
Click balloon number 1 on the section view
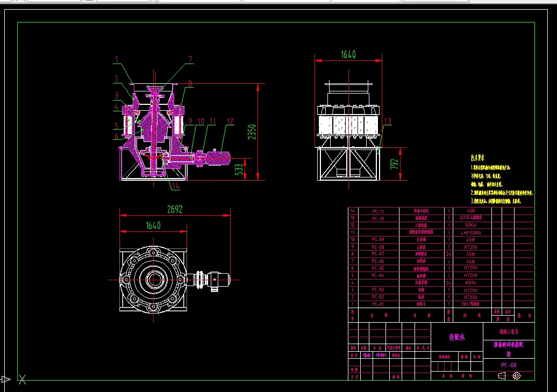[117, 59]
